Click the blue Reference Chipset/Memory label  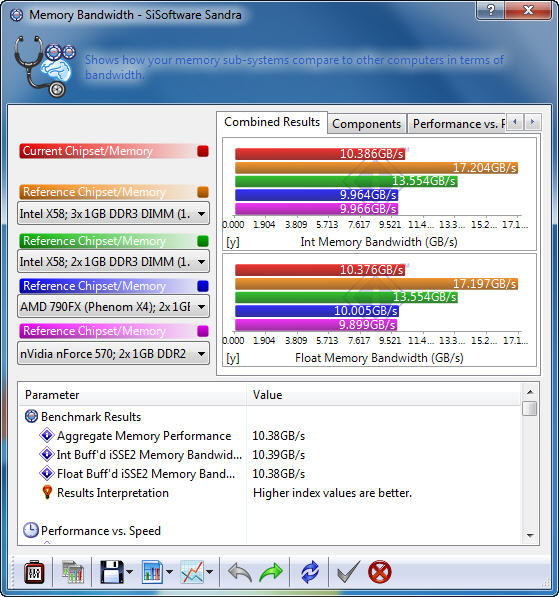94,286
